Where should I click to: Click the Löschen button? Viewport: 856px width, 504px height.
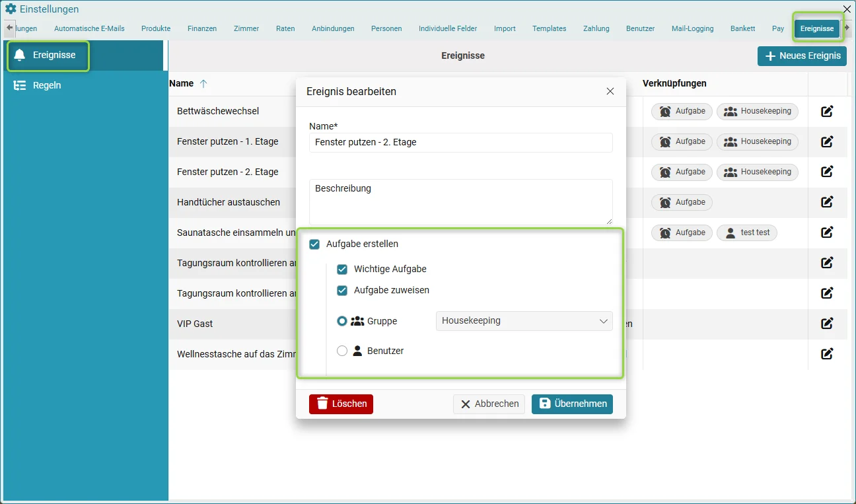(341, 404)
